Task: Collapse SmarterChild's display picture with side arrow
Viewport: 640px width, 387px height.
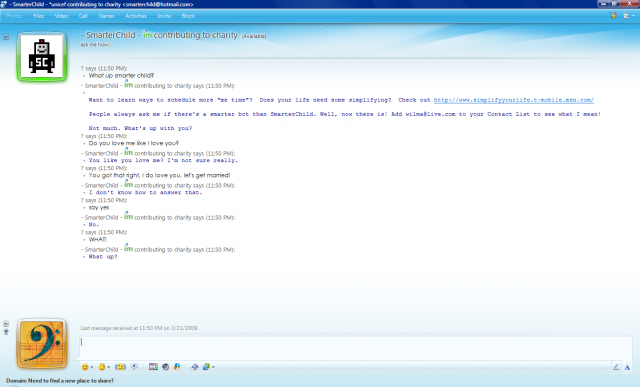Action: pyautogui.click(x=6, y=37)
